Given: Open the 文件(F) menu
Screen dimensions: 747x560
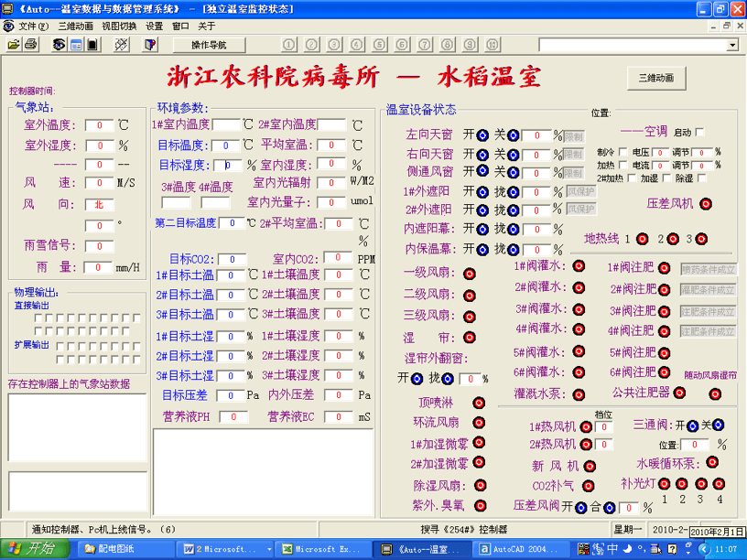Looking at the screenshot, I should point(33,26).
